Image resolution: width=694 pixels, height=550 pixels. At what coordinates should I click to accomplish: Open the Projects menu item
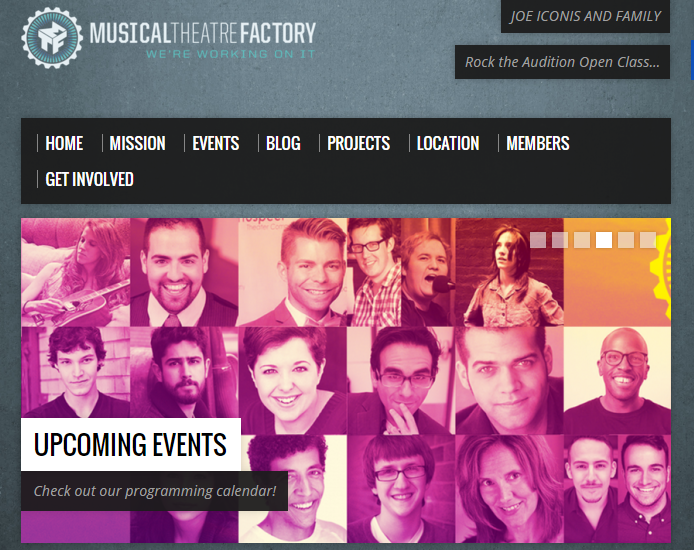point(359,143)
